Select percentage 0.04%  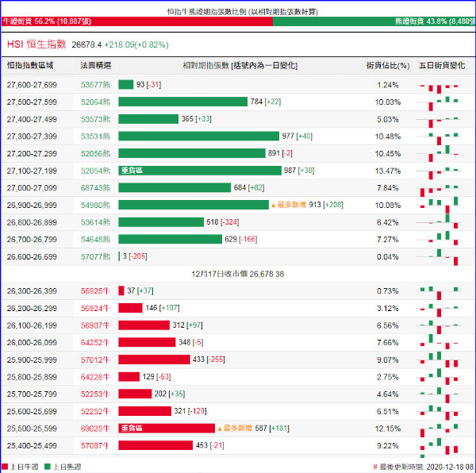(x=388, y=257)
